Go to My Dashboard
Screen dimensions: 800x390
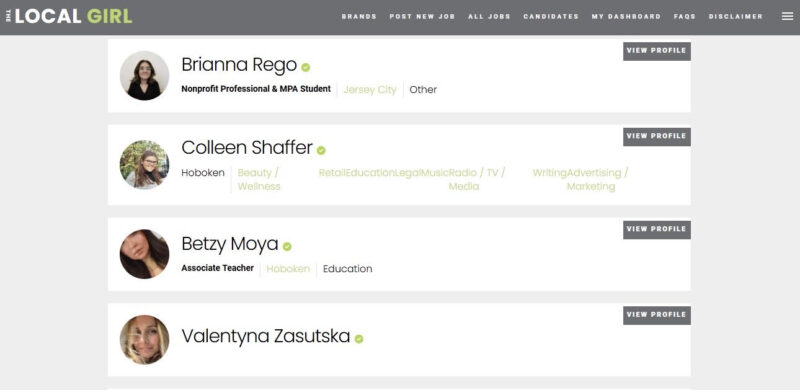(627, 16)
